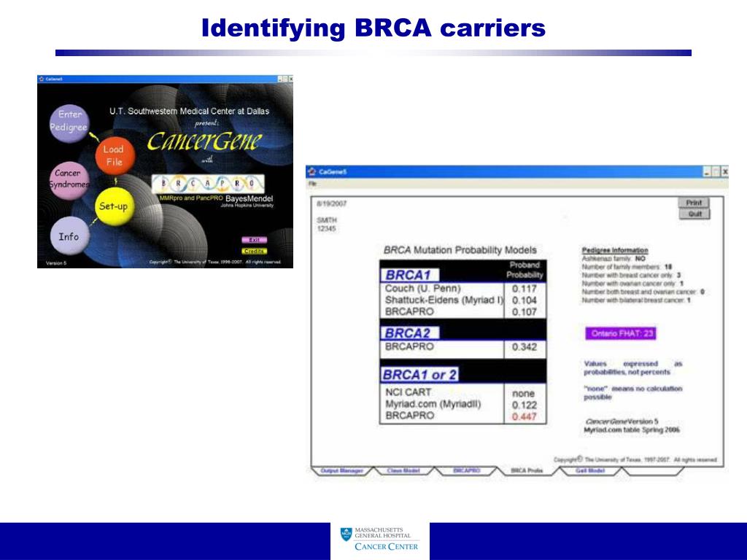Click the BRCA1 or 2 section header

(x=419, y=375)
